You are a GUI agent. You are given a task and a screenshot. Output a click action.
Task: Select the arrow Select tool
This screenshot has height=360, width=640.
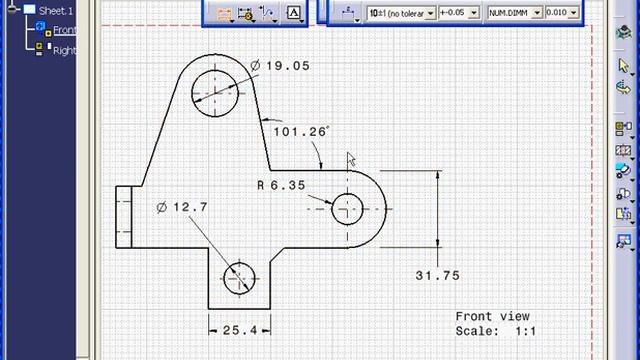point(623,65)
